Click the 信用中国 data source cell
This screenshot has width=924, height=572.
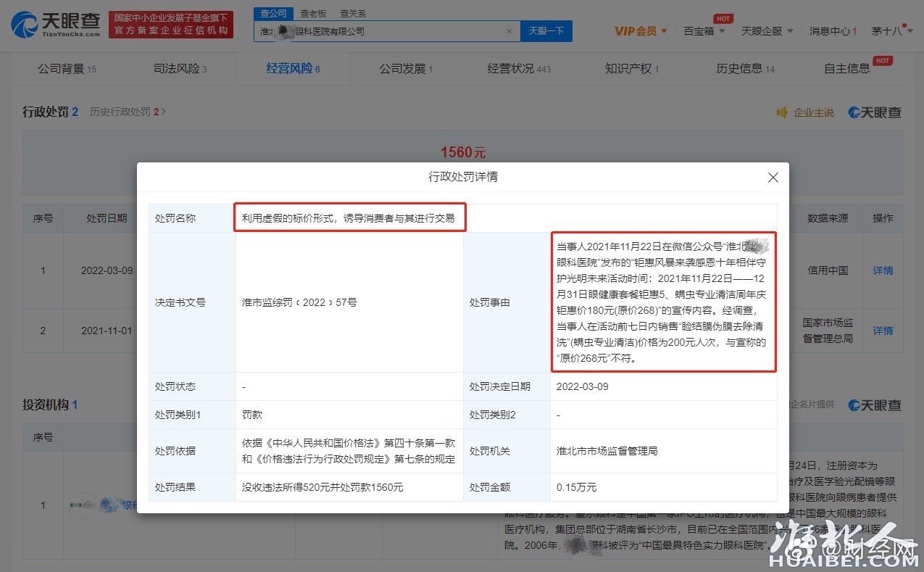(828, 270)
